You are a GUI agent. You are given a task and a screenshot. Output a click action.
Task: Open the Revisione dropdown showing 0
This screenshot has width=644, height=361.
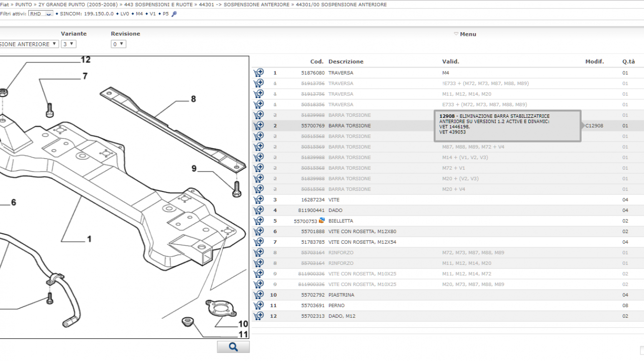point(118,44)
